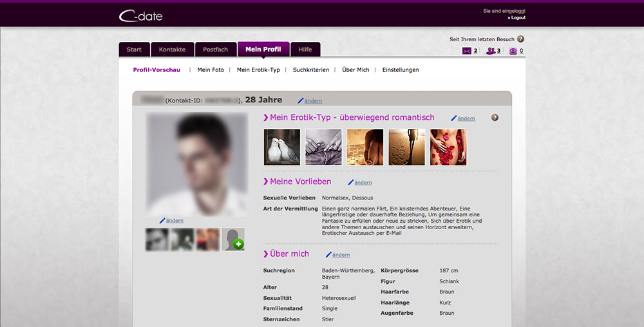This screenshot has width=644, height=327.
Task: Click the envelope messages icon
Action: [467, 51]
